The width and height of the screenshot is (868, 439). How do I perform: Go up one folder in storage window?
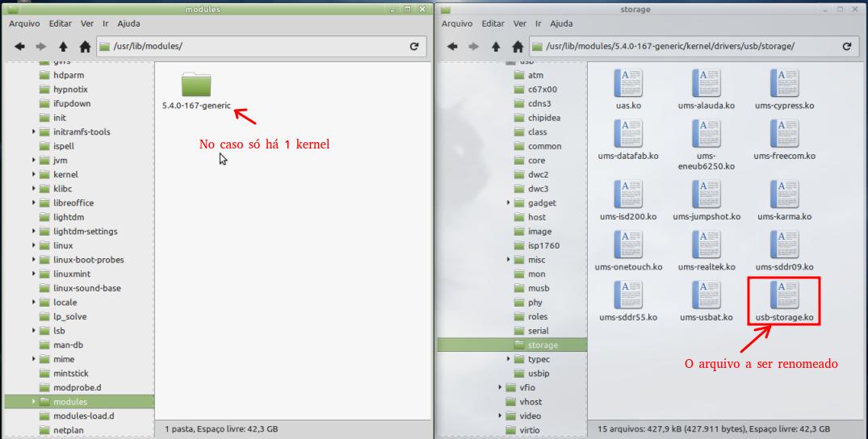pos(496,47)
